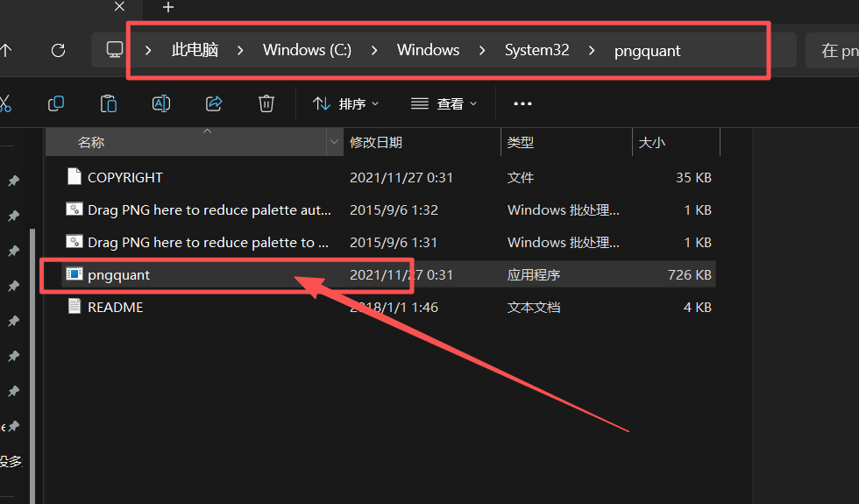Screen dimensions: 859x504
Task: Expand chevron after Windows (C:) in path
Action: (374, 51)
